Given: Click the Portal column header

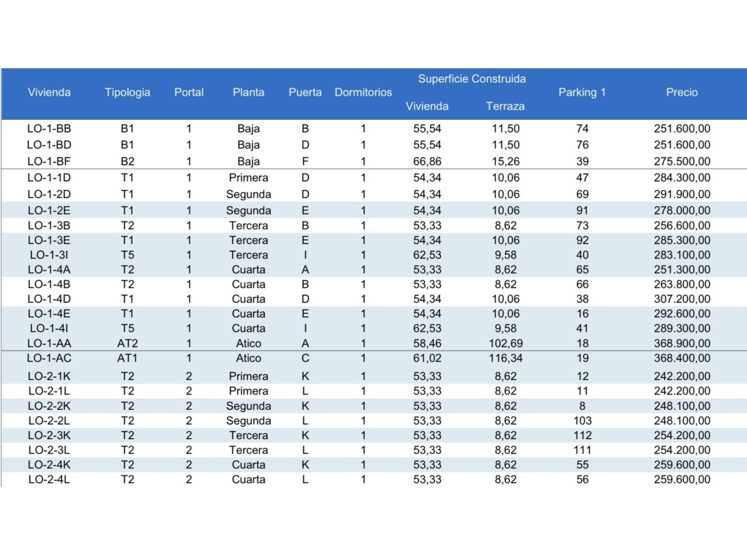Looking at the screenshot, I should (x=189, y=92).
